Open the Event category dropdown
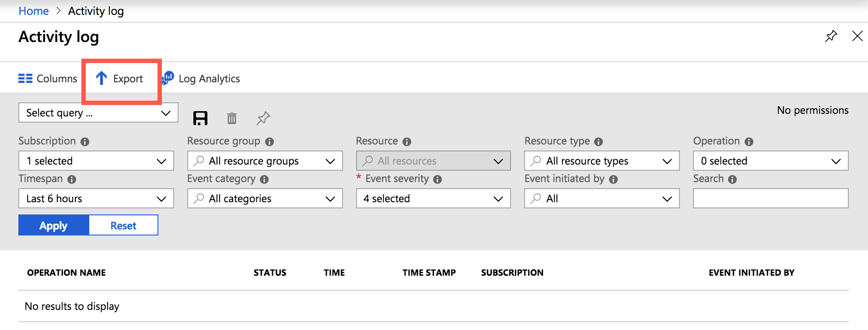Image resolution: width=868 pixels, height=330 pixels. (265, 199)
